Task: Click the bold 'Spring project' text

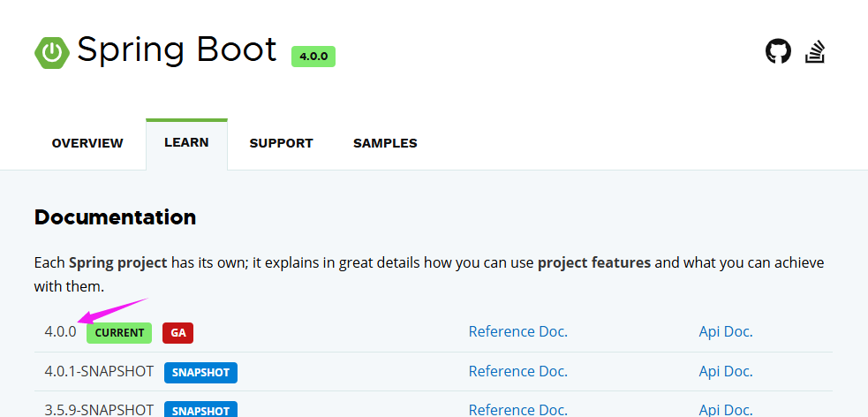Action: coord(118,262)
